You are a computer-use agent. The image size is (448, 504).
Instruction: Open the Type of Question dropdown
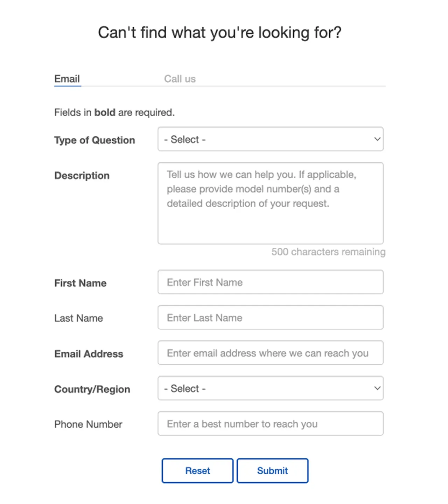(x=271, y=139)
